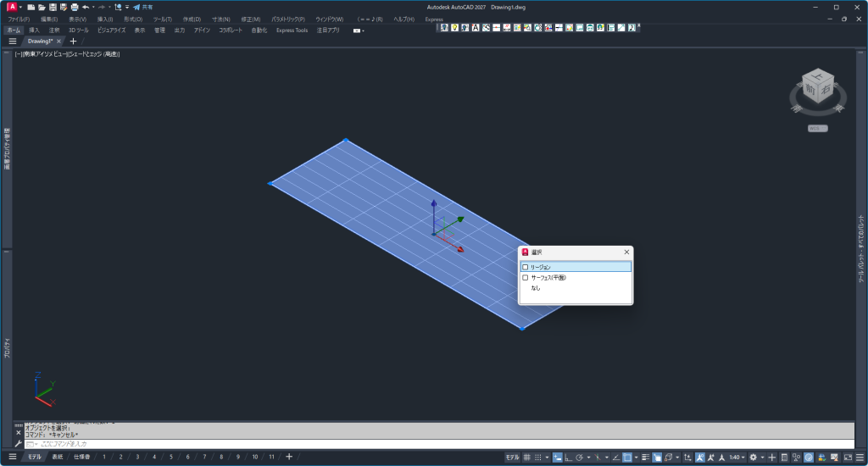
Task: Click the customization hamburger icon in status bar
Action: pos(860,458)
